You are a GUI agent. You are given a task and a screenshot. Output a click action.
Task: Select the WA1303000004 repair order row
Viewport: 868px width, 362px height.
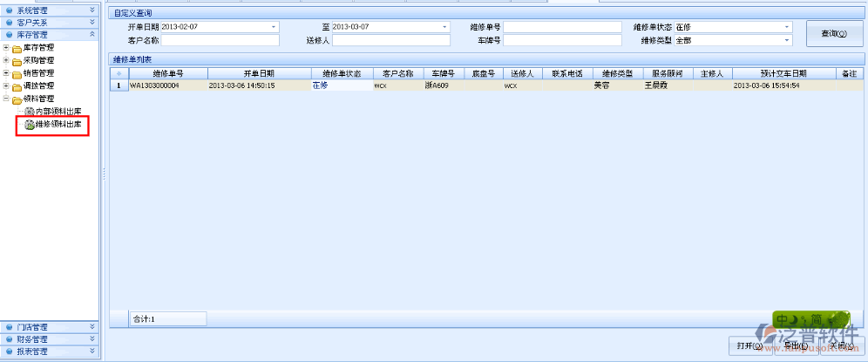pos(166,85)
